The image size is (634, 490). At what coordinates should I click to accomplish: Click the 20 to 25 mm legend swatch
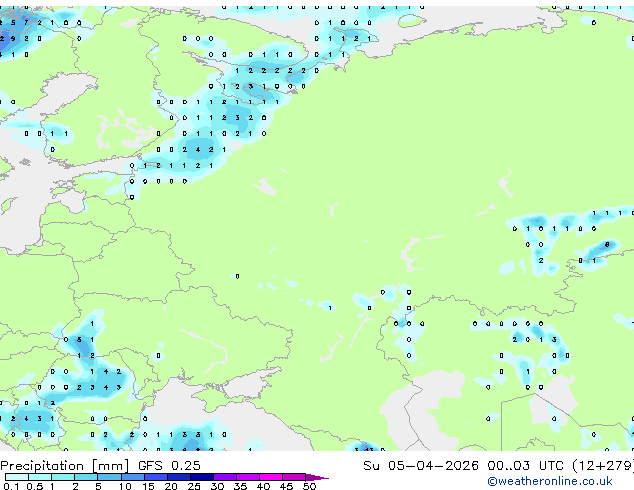click(x=178, y=477)
